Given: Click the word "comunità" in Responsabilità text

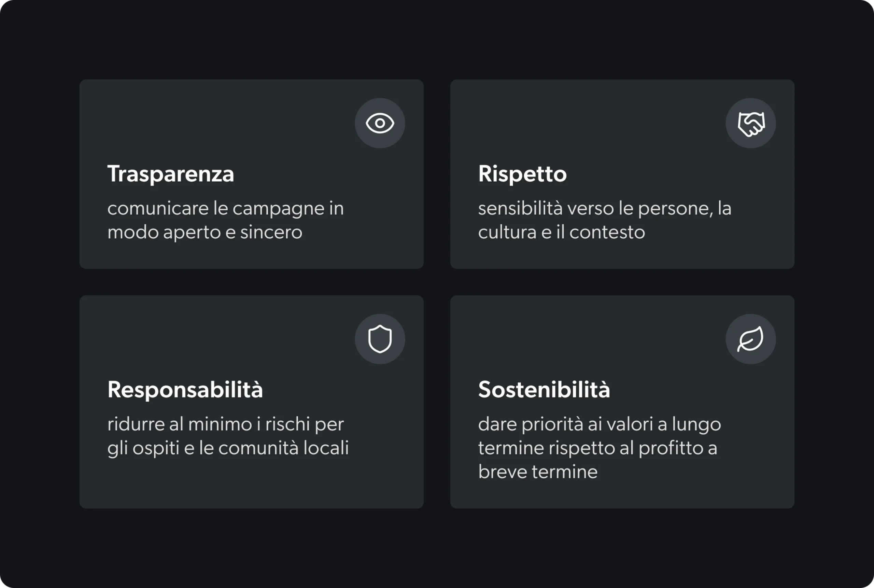Looking at the screenshot, I should pos(258,448).
